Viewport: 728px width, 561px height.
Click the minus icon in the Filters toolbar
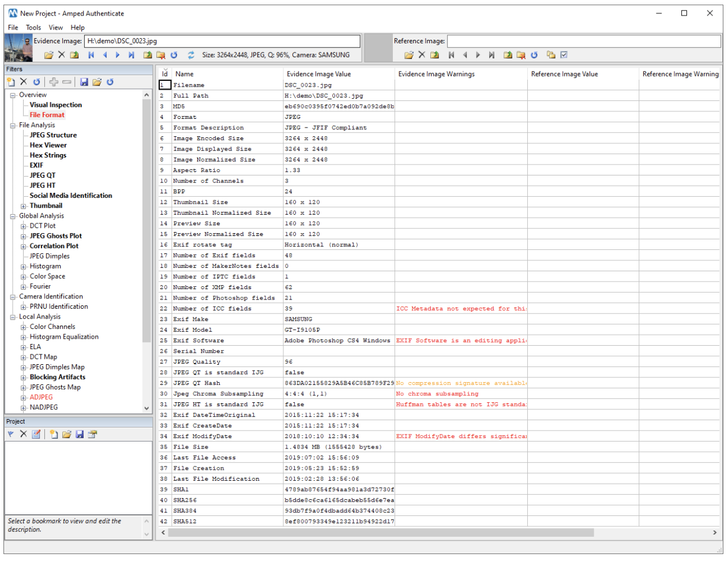coord(67,82)
